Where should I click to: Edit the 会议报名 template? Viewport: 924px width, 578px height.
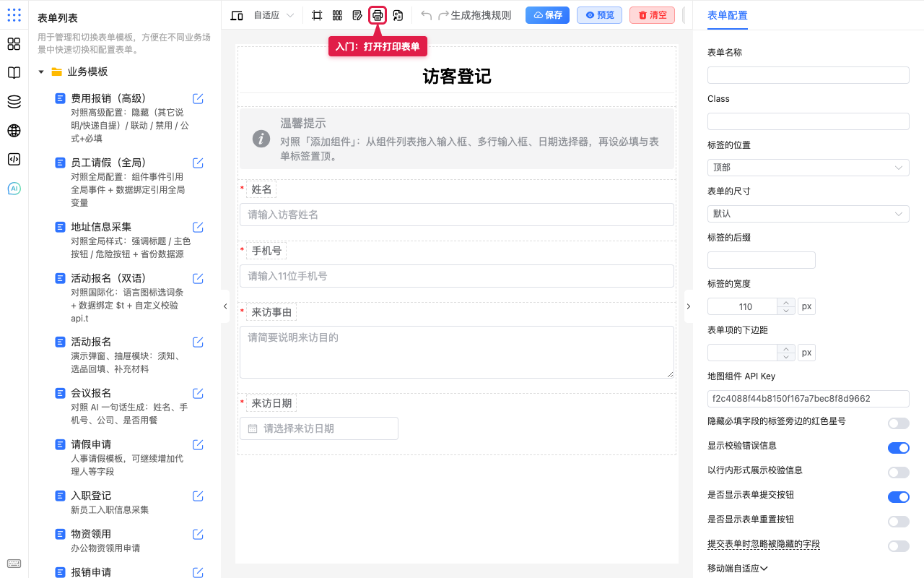pyautogui.click(x=198, y=394)
